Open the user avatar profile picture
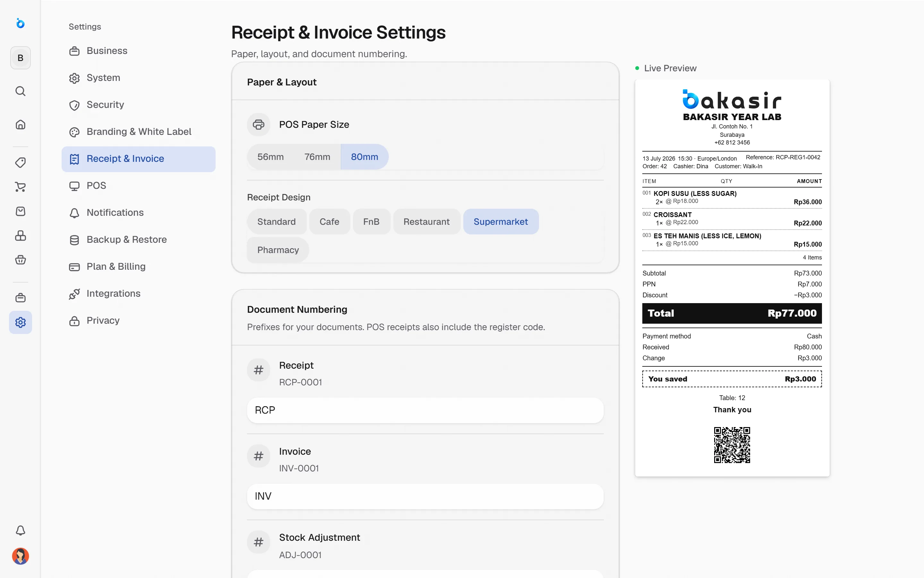The image size is (924, 578). click(20, 556)
